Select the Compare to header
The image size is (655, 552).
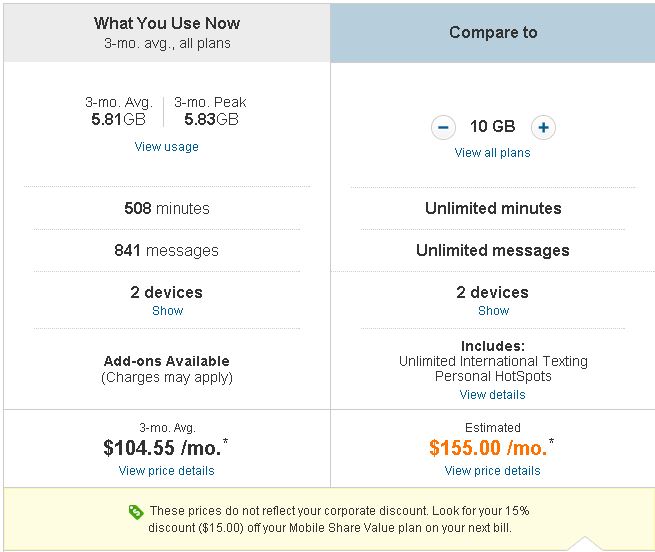493,33
